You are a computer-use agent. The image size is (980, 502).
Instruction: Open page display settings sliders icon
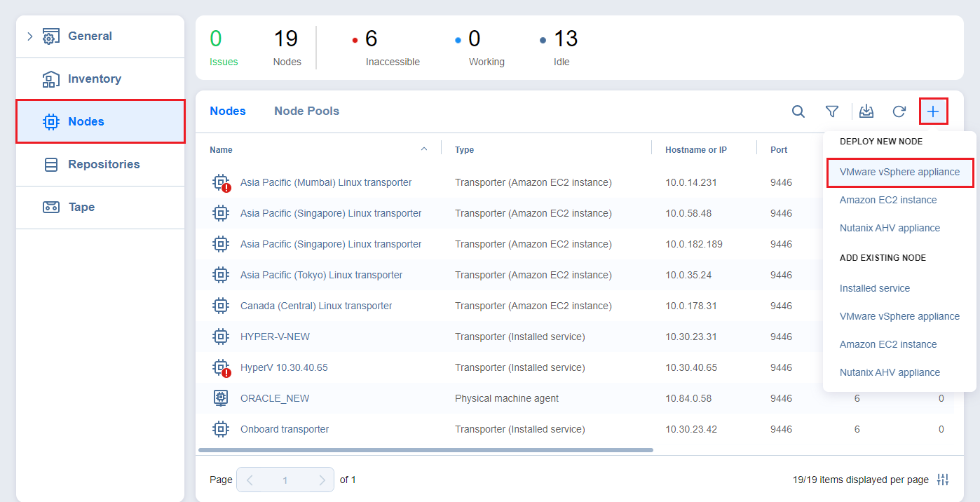pos(943,480)
